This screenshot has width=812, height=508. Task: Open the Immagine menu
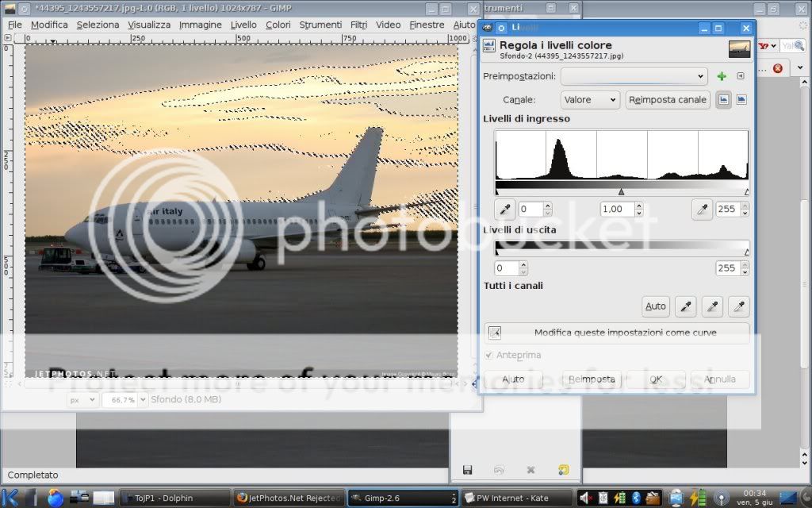point(200,25)
